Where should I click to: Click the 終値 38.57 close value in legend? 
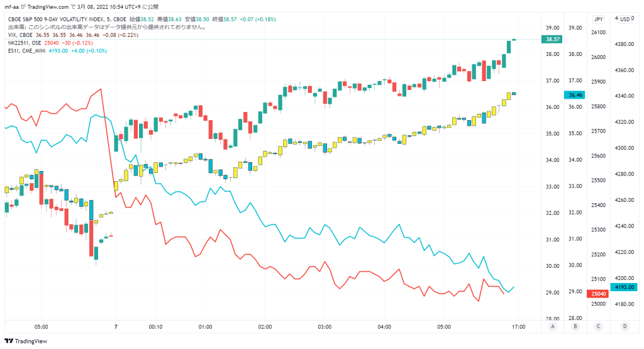click(x=225, y=19)
